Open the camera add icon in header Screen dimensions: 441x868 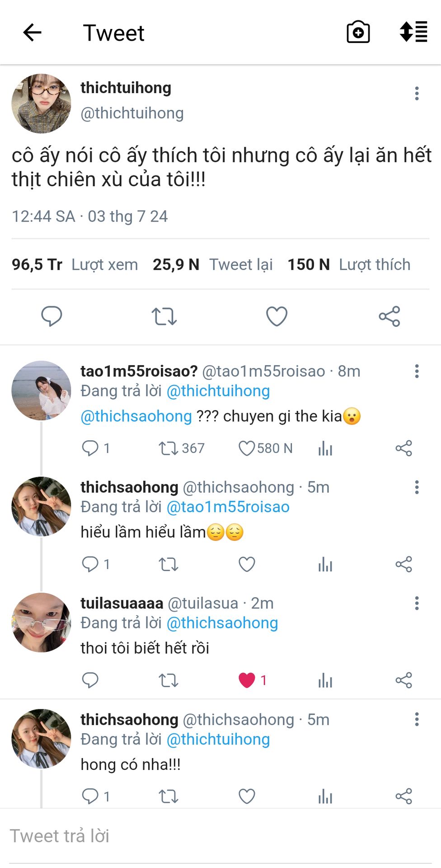[x=358, y=33]
